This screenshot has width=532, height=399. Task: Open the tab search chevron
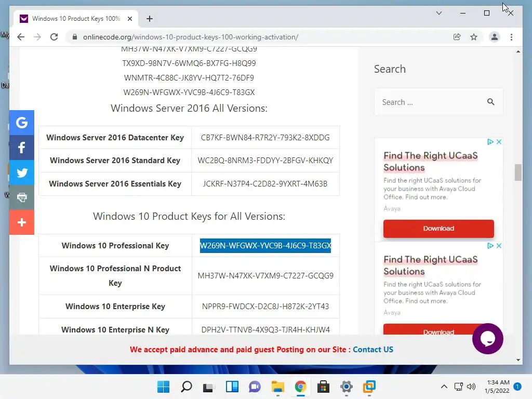coord(438,13)
